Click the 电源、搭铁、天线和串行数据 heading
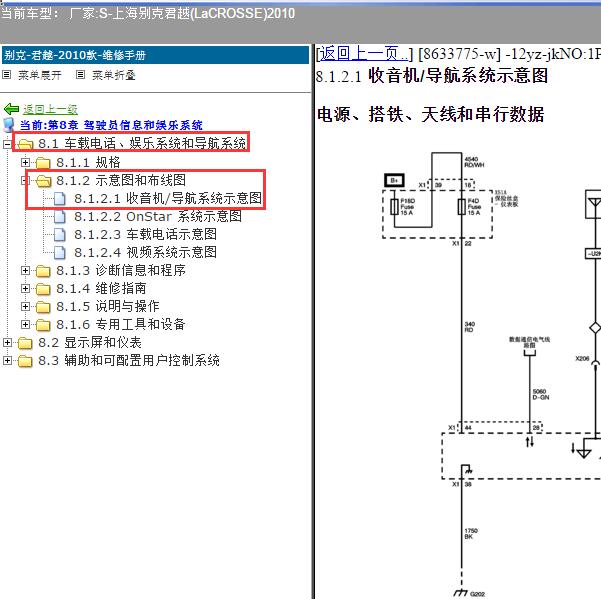The width and height of the screenshot is (601, 599). tap(430, 115)
